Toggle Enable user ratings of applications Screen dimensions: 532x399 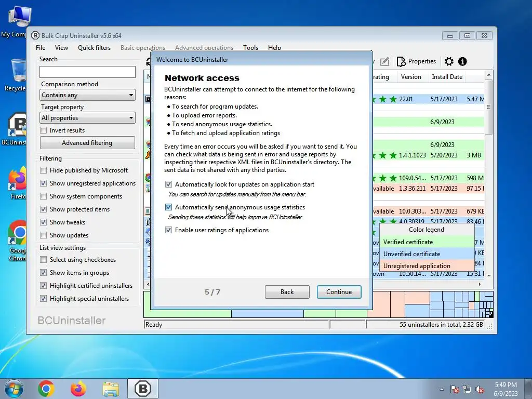coord(168,230)
